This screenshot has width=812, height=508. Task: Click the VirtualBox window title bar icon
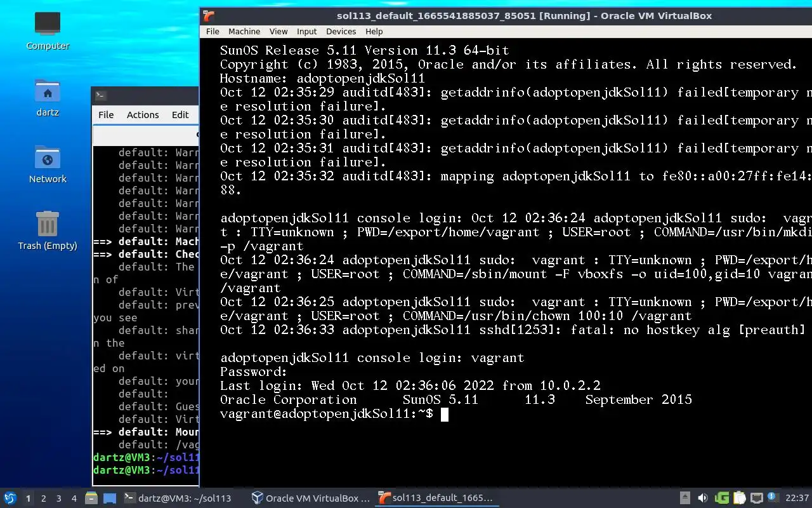tap(209, 16)
